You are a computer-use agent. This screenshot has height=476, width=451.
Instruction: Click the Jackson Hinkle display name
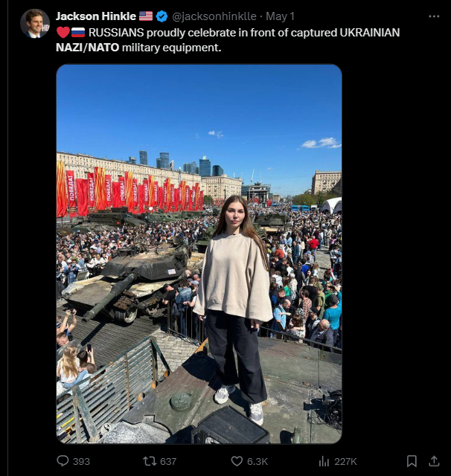pos(96,16)
